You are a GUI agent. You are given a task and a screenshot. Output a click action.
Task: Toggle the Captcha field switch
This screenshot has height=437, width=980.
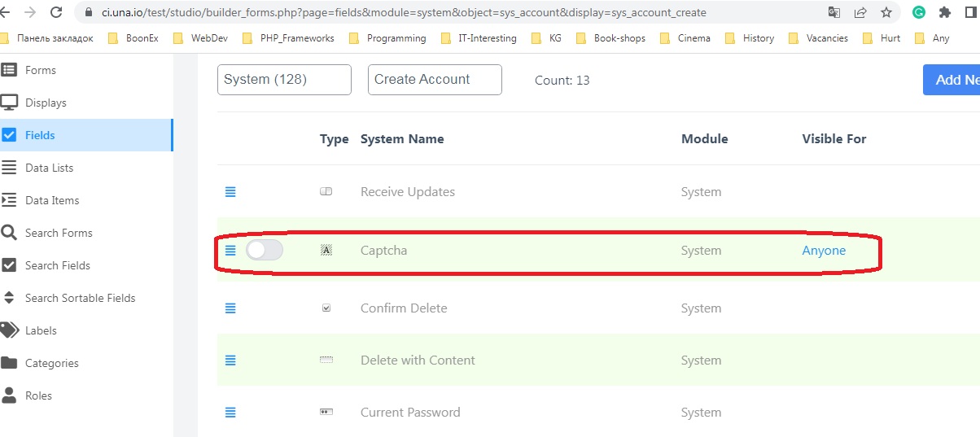point(265,251)
